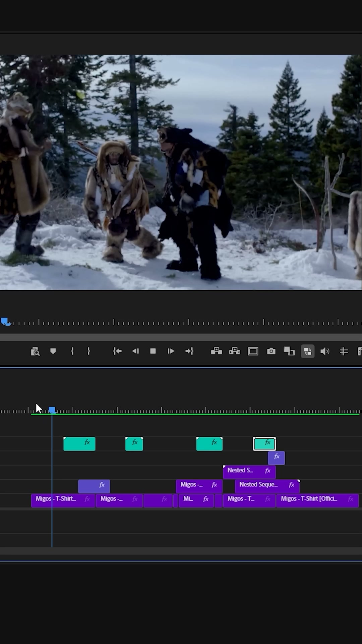
Task: Stop playback with the stop button
Action: click(153, 351)
